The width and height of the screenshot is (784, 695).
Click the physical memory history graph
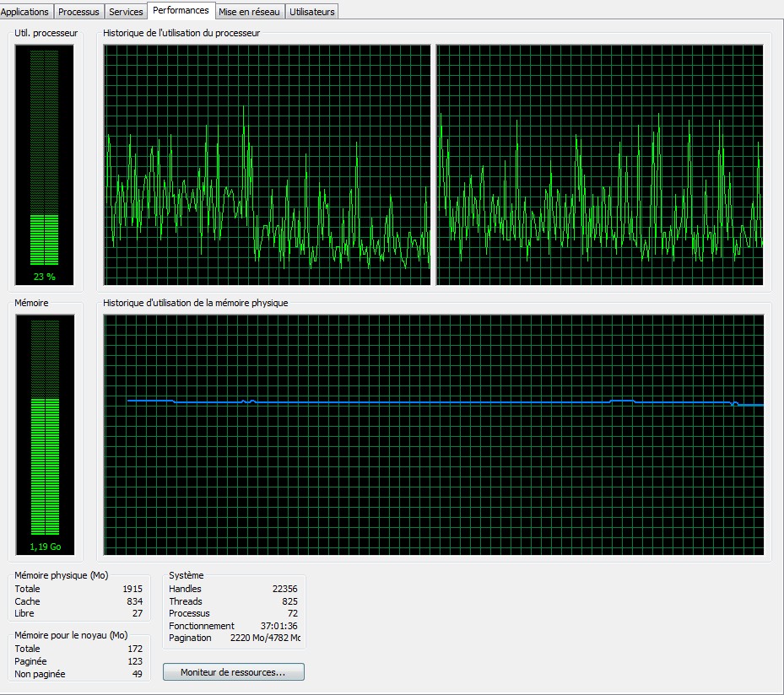coord(434,434)
